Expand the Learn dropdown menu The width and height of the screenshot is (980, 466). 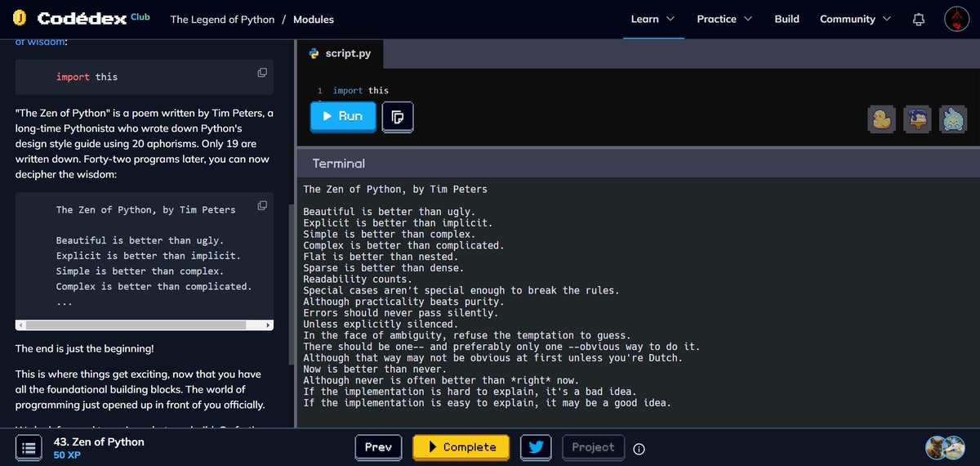[x=653, y=19]
